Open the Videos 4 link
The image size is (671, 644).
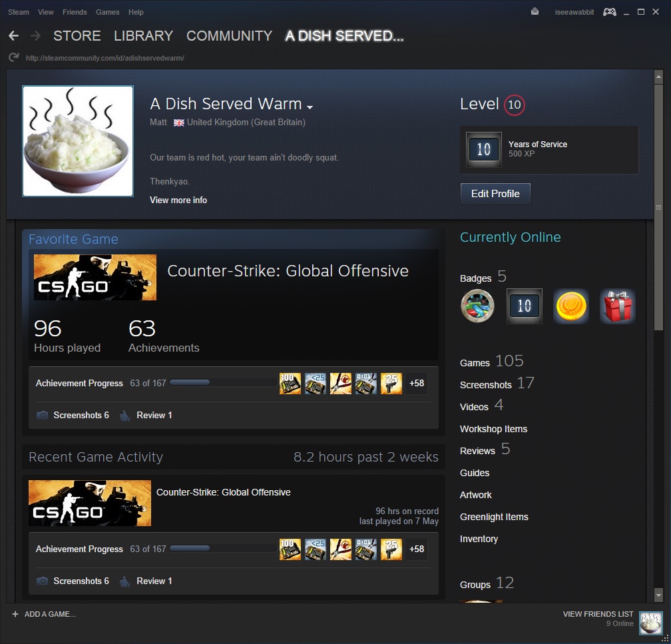tap(482, 406)
